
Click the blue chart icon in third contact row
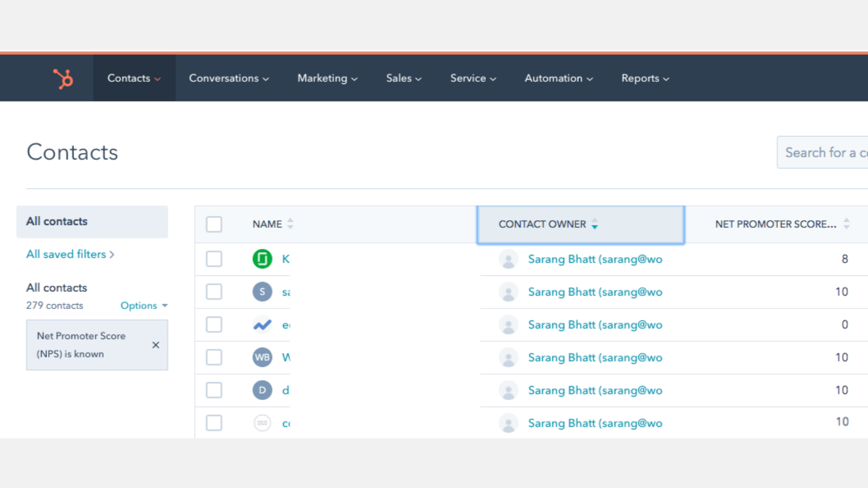click(263, 324)
